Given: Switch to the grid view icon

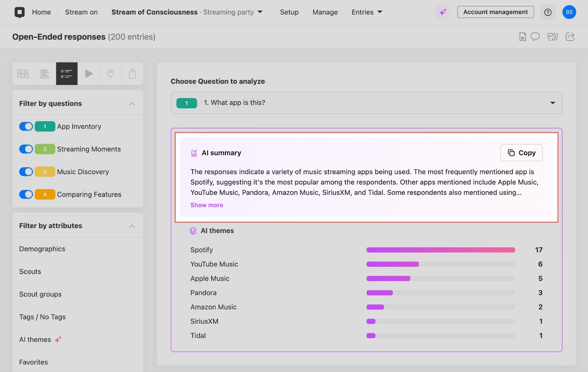Looking at the screenshot, I should click(23, 74).
